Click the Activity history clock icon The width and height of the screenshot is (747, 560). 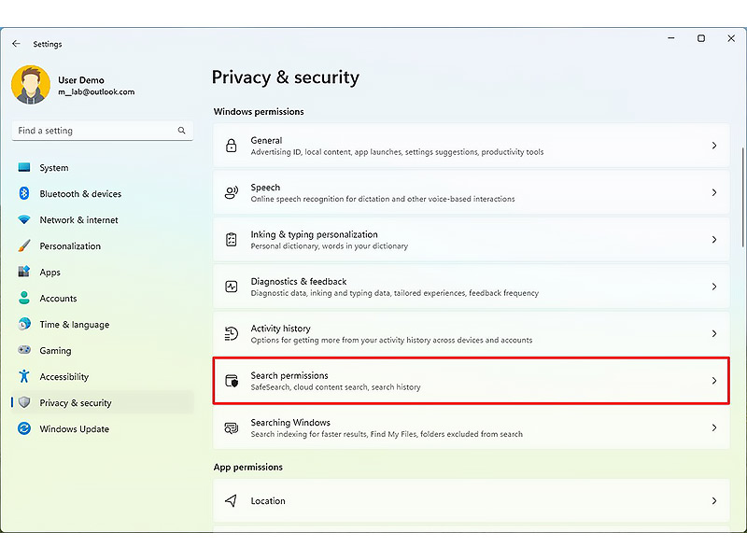(232, 334)
